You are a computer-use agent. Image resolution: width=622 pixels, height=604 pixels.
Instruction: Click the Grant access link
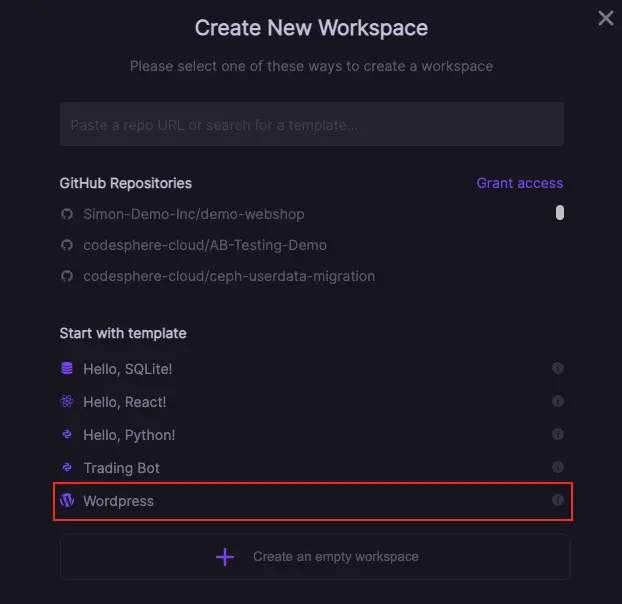pyautogui.click(x=519, y=183)
